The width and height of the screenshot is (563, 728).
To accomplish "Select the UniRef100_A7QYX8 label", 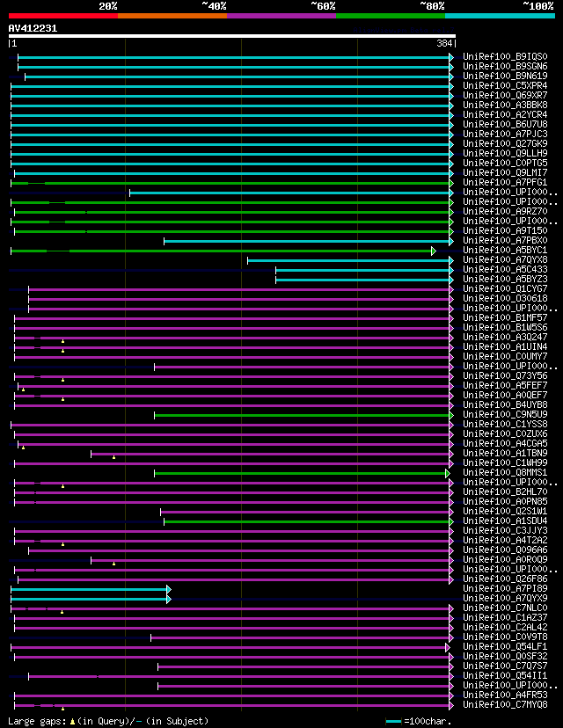I will [x=505, y=259].
